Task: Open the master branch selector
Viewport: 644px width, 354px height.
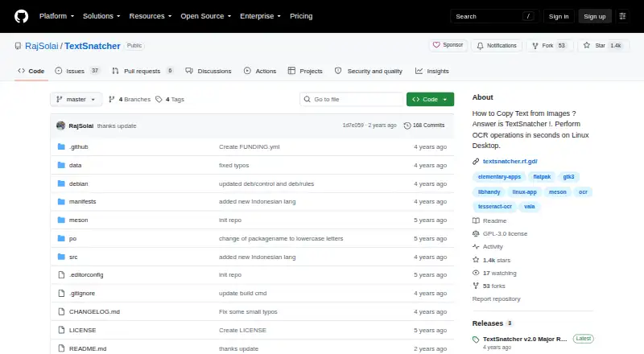Action: coord(76,100)
